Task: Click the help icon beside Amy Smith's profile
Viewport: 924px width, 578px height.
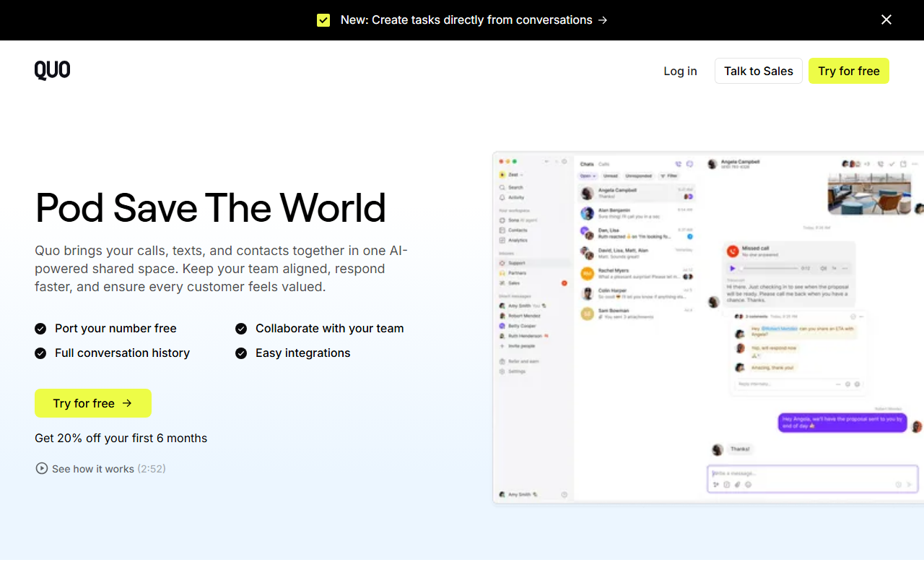Action: pyautogui.click(x=564, y=495)
